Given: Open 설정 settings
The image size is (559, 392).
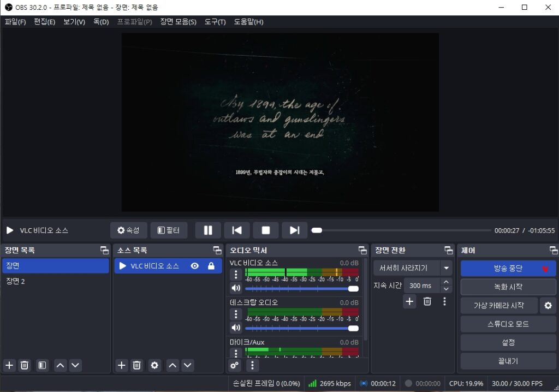Looking at the screenshot, I should click(508, 342).
